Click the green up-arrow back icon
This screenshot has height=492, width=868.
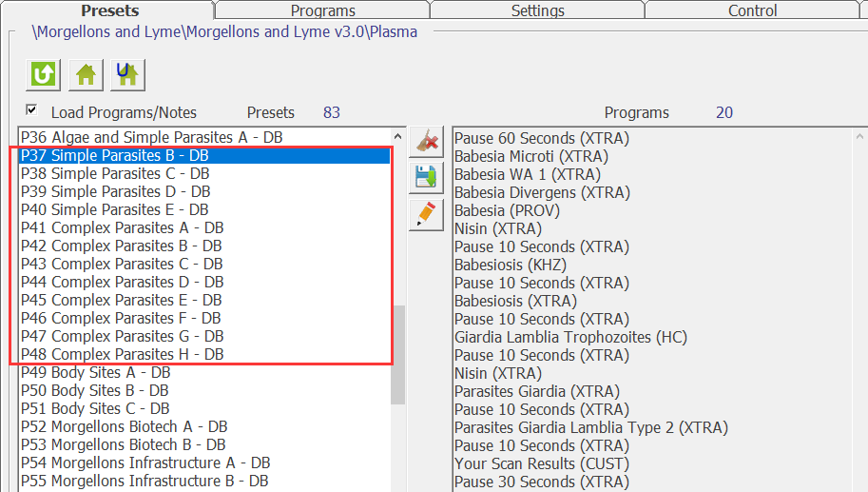pyautogui.click(x=43, y=73)
